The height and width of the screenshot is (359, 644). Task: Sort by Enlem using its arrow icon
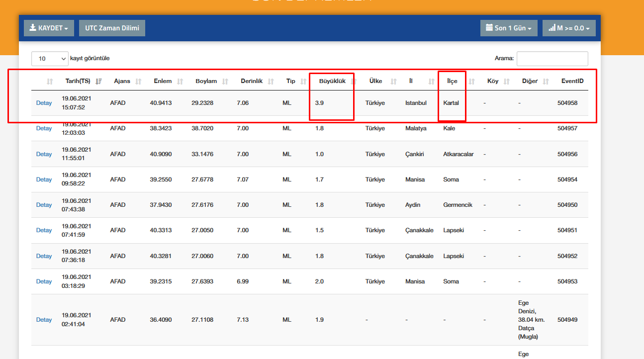click(180, 82)
